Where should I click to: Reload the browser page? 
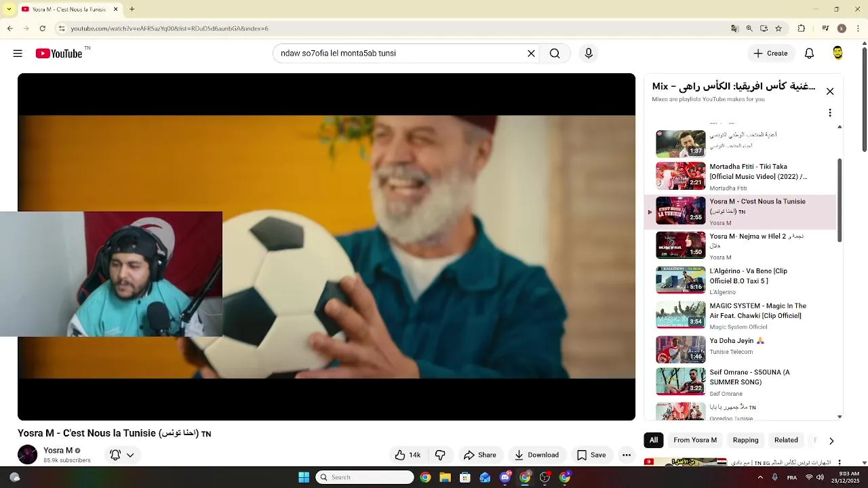coord(42,28)
